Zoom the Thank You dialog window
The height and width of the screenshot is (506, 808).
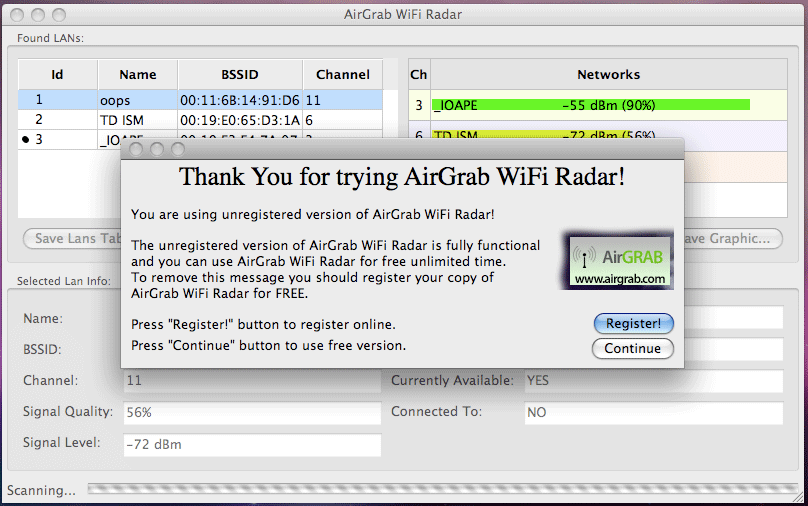(178, 149)
